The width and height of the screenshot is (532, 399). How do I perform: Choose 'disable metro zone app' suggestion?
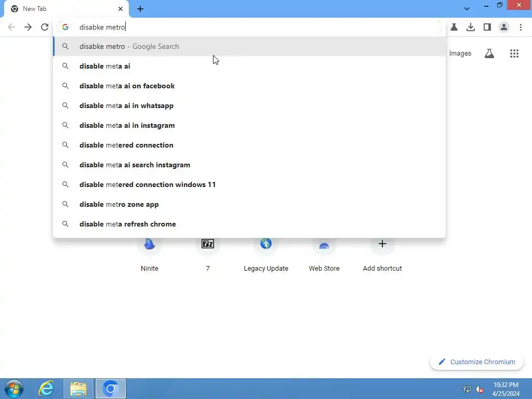click(249, 204)
